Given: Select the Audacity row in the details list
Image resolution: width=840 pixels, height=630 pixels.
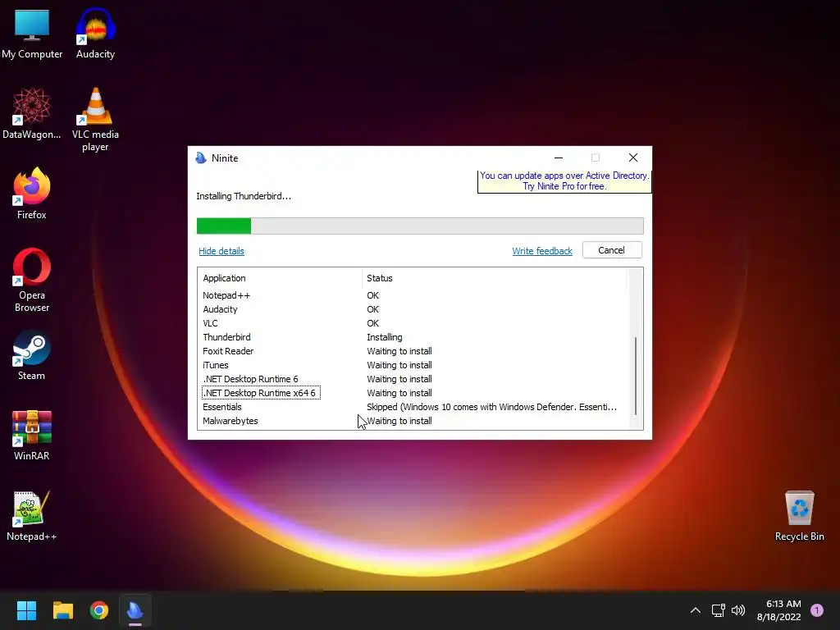Looking at the screenshot, I should point(413,309).
